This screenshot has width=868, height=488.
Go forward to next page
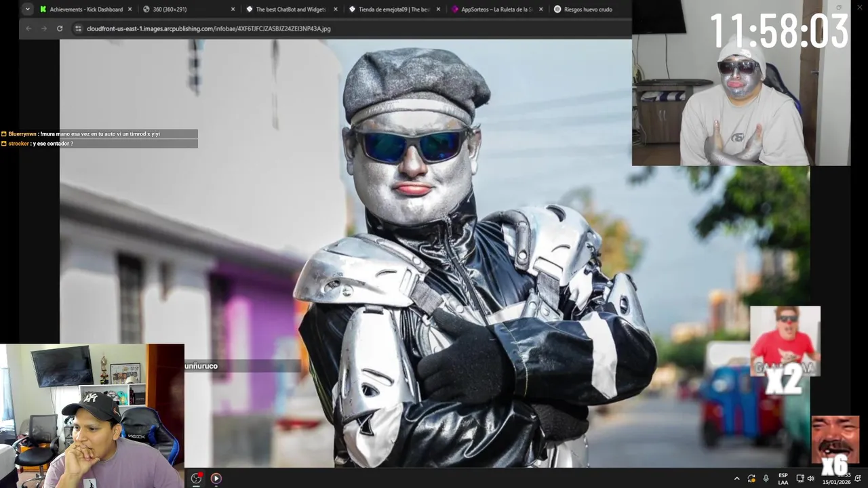44,28
